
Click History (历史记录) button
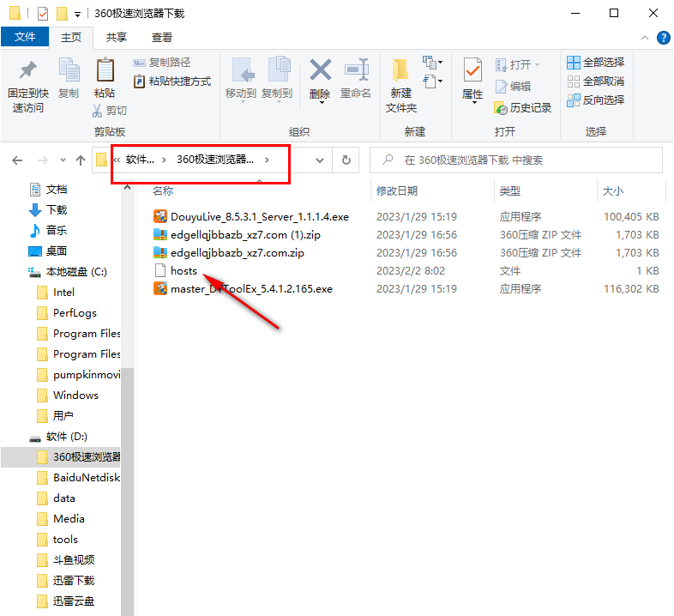(523, 108)
